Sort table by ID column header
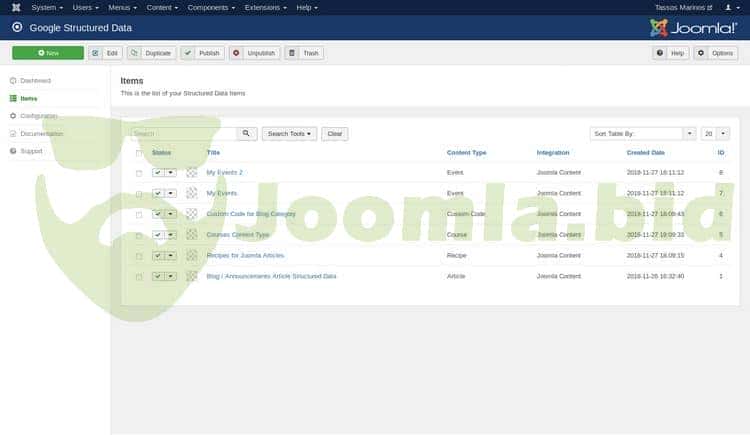 pyautogui.click(x=721, y=152)
